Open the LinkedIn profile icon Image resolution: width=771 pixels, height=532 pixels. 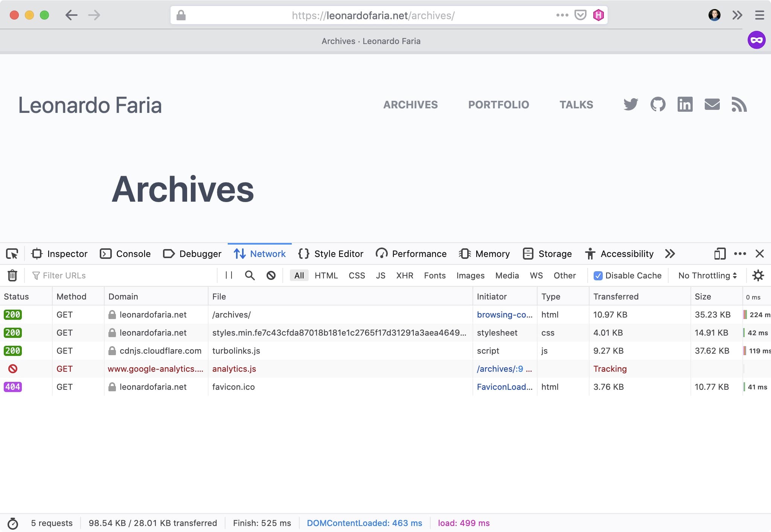pyautogui.click(x=685, y=105)
